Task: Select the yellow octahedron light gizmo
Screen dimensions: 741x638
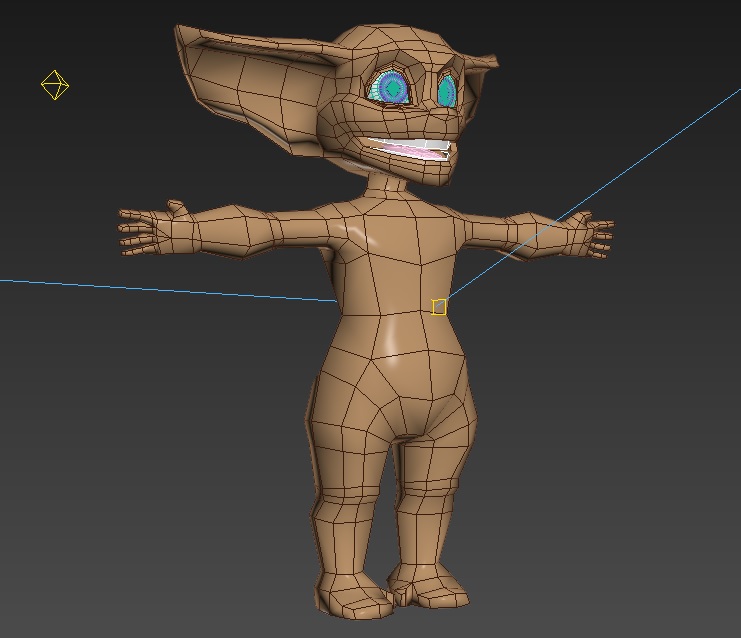Action: click(55, 85)
